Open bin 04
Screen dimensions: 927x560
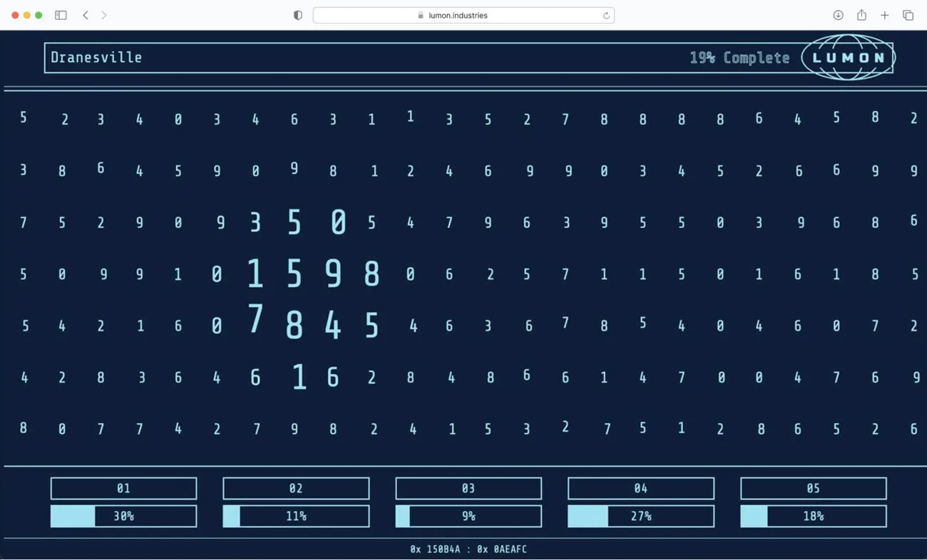[x=641, y=488]
